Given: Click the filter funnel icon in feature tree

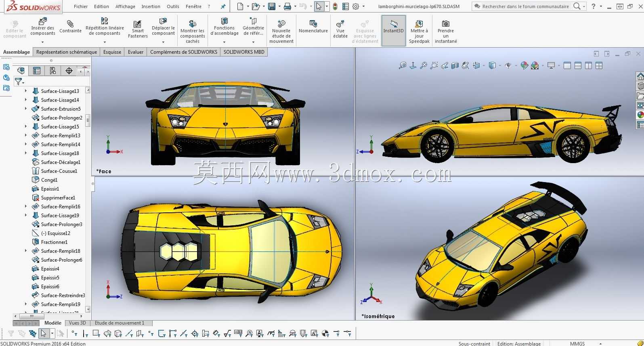Looking at the screenshot, I should pos(18,82).
